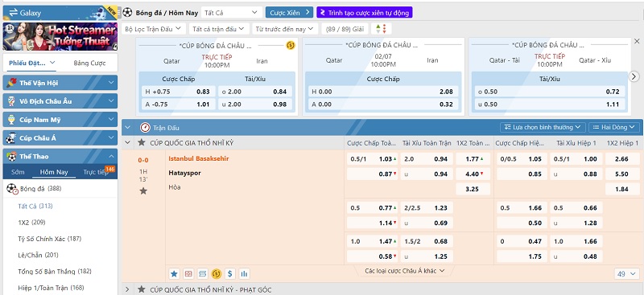This screenshot has width=644, height=295.
Task: Click the Cược Xiên button
Action: point(289,12)
